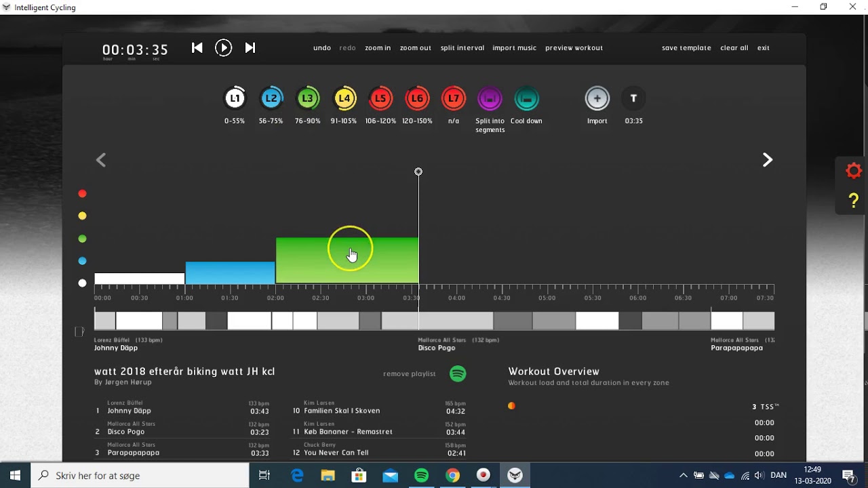Select the white L1 interval block
Viewport: 868px width, 488px height.
click(x=140, y=279)
